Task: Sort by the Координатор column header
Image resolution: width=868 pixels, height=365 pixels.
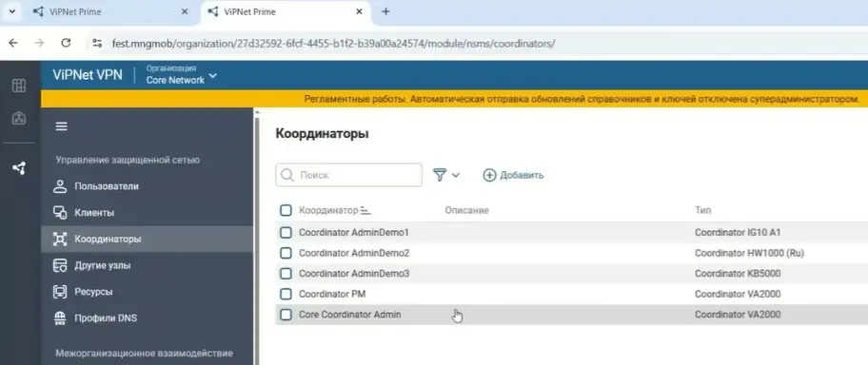Action: pos(328,211)
